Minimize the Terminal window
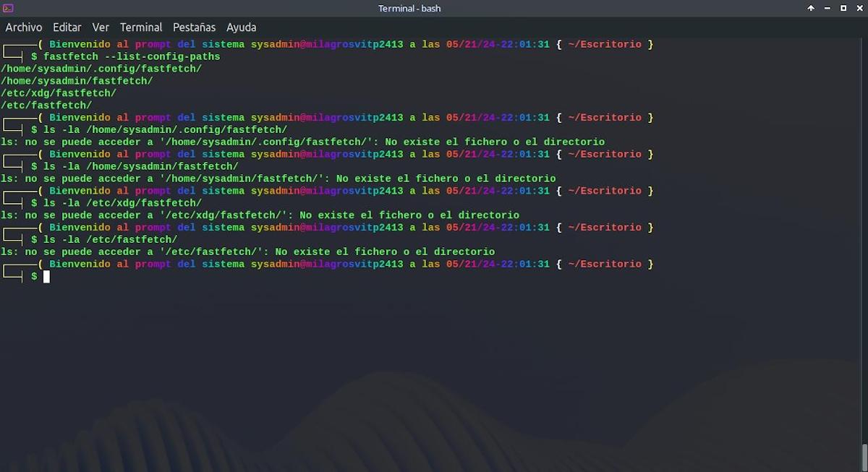 827,8
